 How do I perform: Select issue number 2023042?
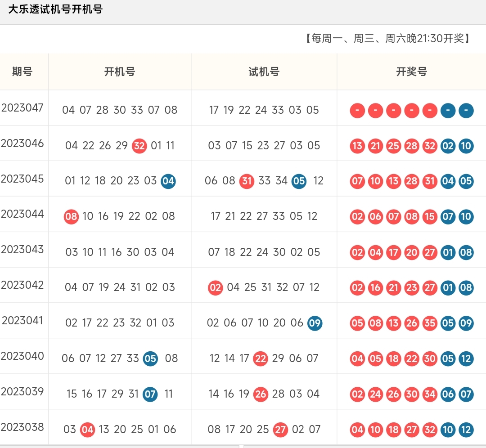pyautogui.click(x=22, y=285)
